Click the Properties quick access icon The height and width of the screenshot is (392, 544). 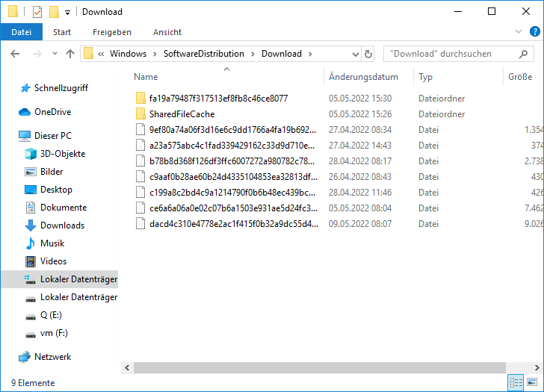tap(37, 12)
